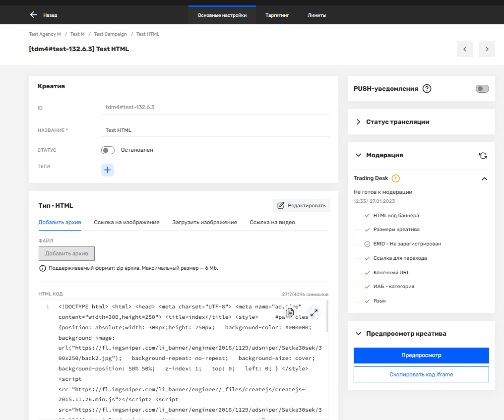504x420 pixels.
Task: Open PUSH-уведомления help question mark
Action: [x=427, y=89]
